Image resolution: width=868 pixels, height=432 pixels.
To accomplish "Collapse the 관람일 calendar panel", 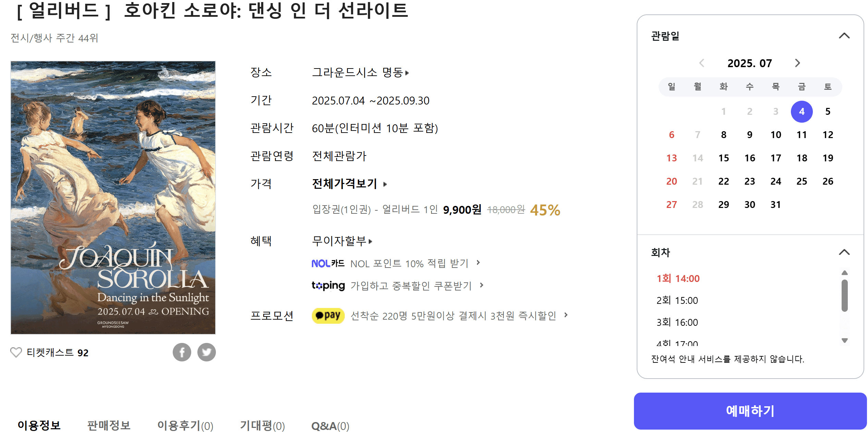I will [845, 36].
